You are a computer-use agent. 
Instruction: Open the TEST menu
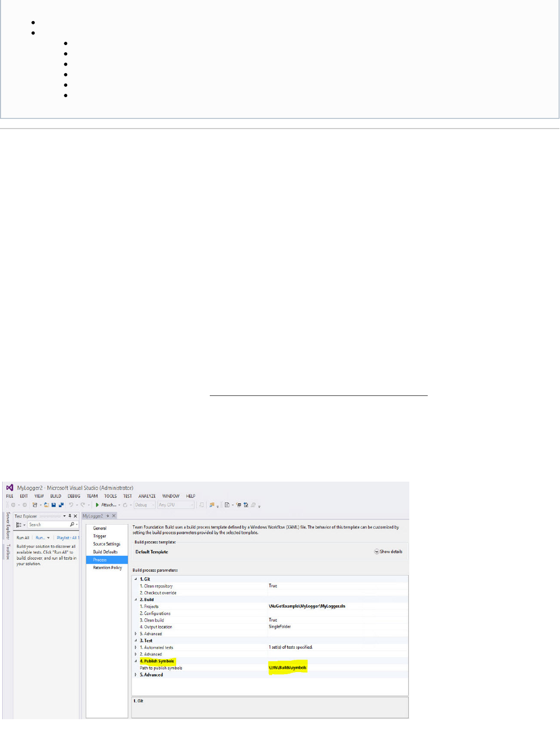pos(127,496)
